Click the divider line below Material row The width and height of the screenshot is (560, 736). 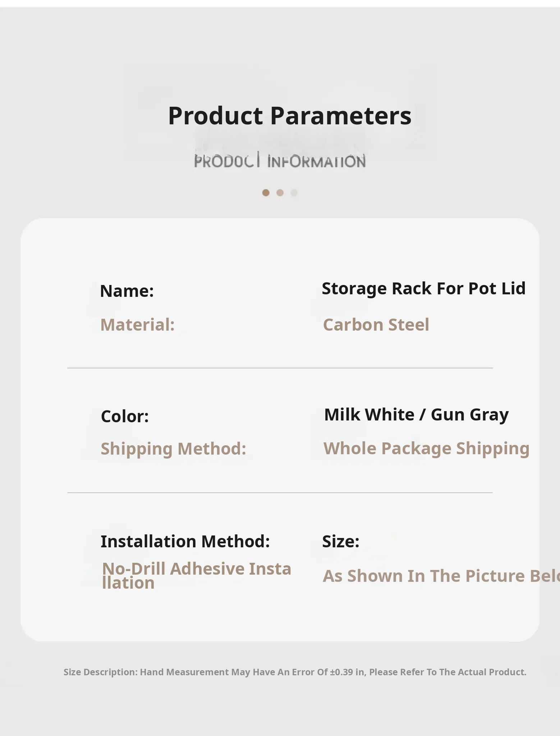(280, 368)
